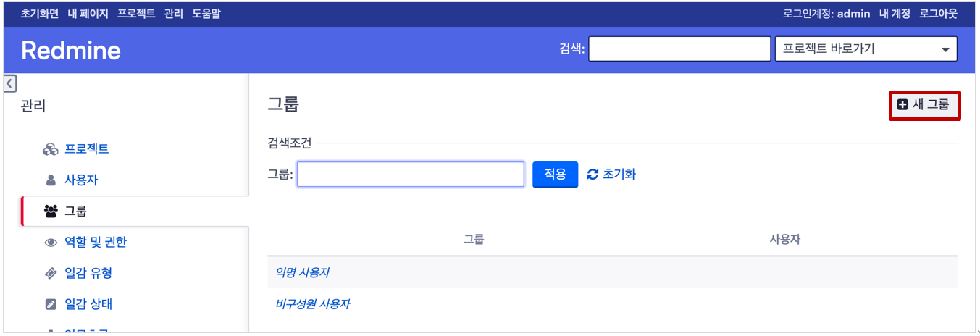Image resolution: width=980 pixels, height=336 pixels.
Task: Click the plus icon on 새 그룹 button
Action: coord(902,105)
